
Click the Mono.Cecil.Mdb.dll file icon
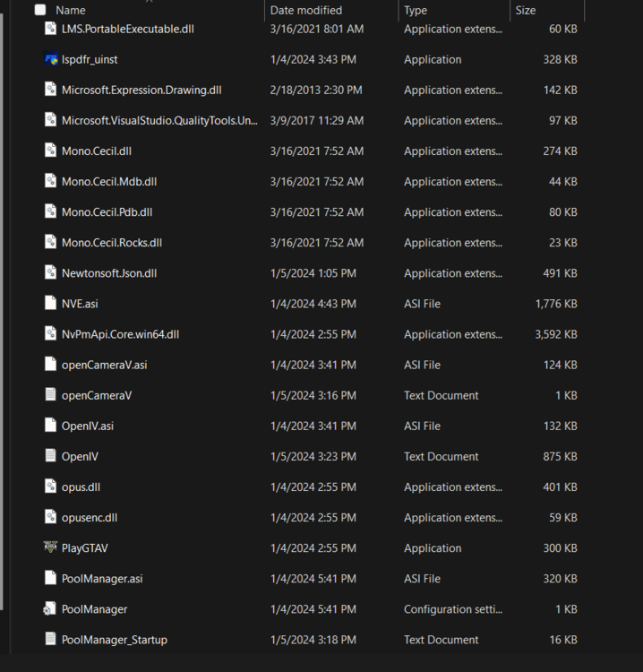[50, 181]
